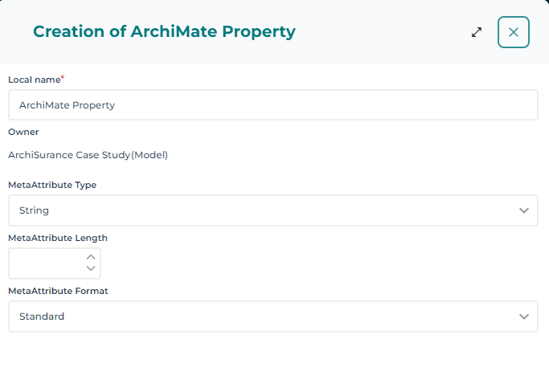Click the 'Standard' value in MetaAttribute Format

click(42, 316)
